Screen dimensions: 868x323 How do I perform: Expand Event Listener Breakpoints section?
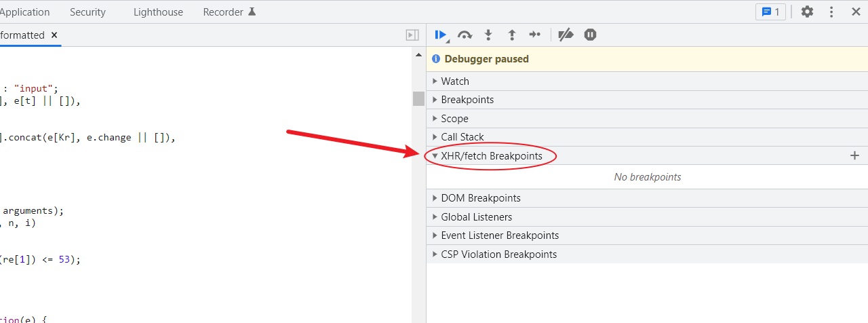click(x=647, y=235)
